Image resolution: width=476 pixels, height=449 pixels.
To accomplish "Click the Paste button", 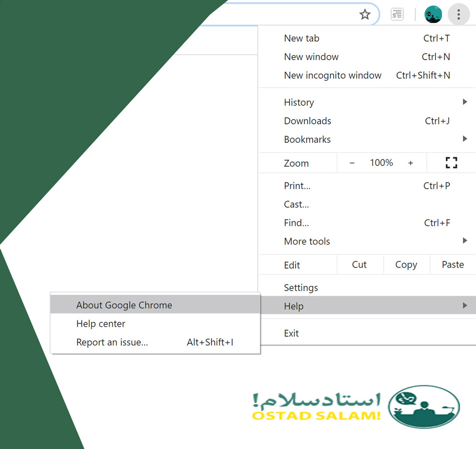I will click(x=452, y=265).
